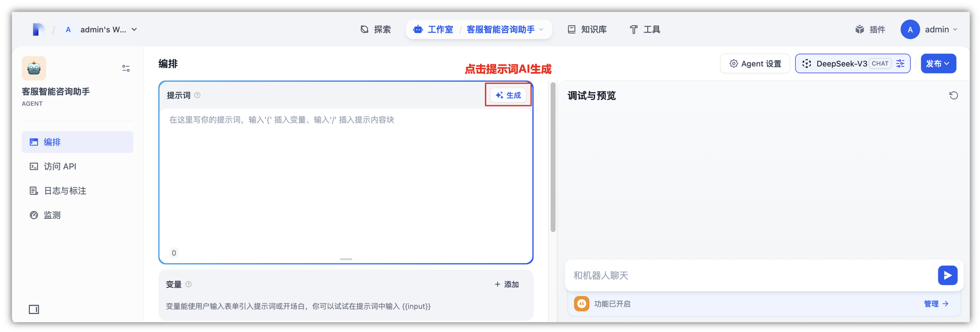Click the 和机器人聊天 chat input field
The height and width of the screenshot is (332, 980).
[x=723, y=276]
